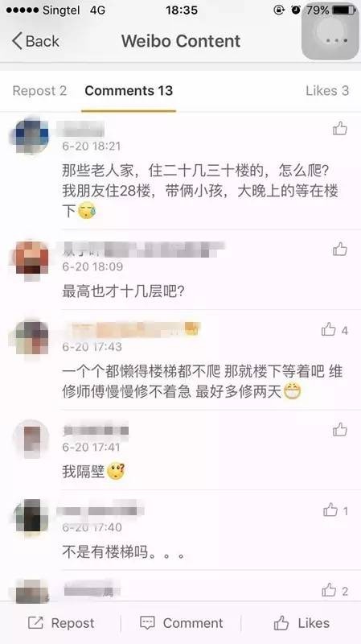361x644 pixels.
Task: Tap the battery indicator in status bar
Action: point(344,10)
